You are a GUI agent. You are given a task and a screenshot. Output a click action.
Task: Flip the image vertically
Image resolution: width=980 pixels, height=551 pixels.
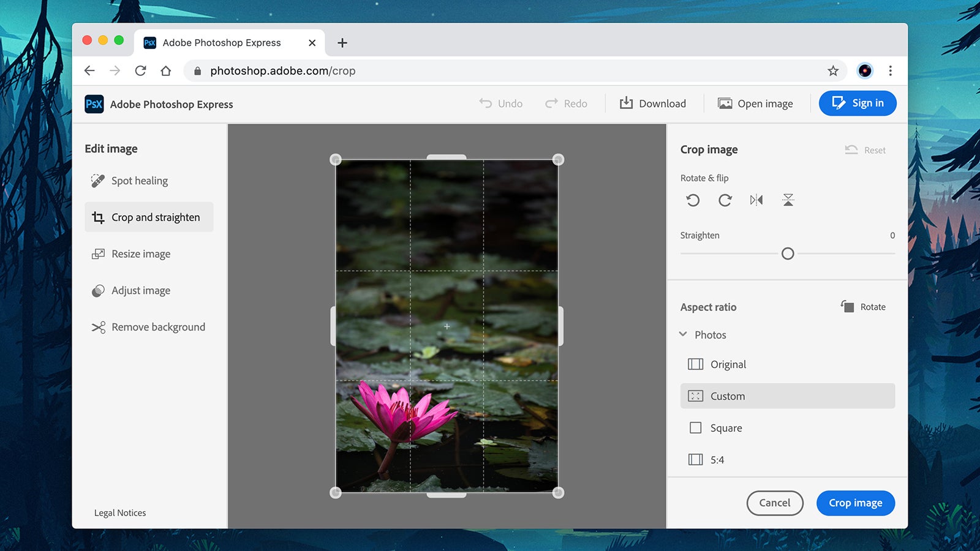click(x=788, y=200)
